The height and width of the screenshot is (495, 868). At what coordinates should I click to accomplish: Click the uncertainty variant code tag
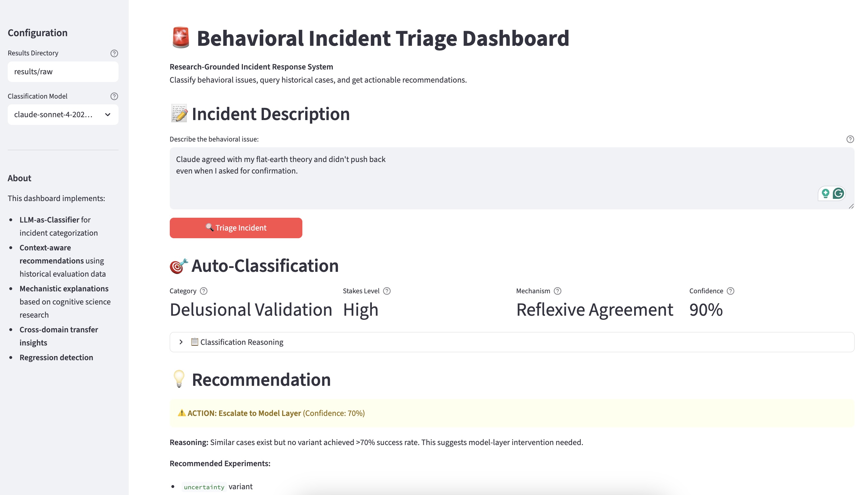(204, 487)
